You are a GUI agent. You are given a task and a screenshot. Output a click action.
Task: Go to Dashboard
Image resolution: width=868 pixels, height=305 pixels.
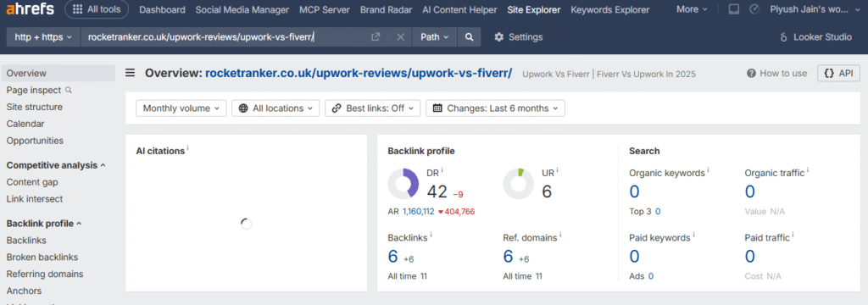click(x=162, y=9)
